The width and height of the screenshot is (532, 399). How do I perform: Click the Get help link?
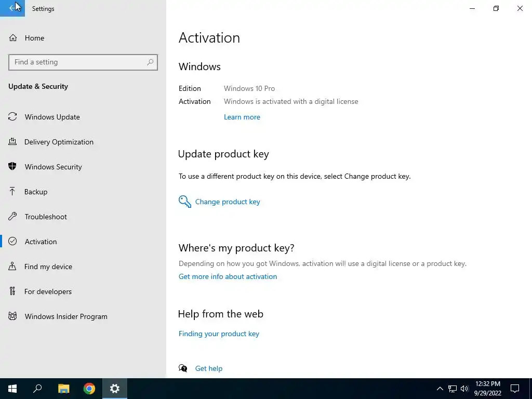209,368
